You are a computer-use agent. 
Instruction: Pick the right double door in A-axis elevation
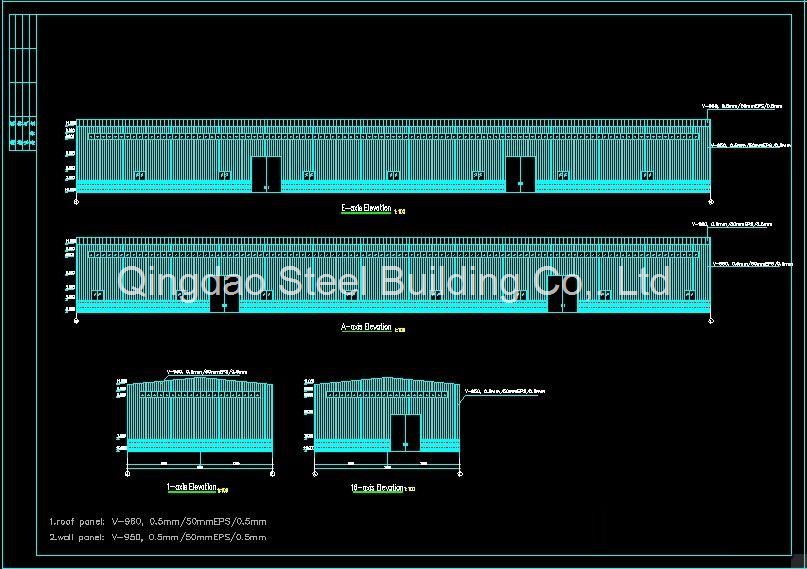[x=563, y=294]
